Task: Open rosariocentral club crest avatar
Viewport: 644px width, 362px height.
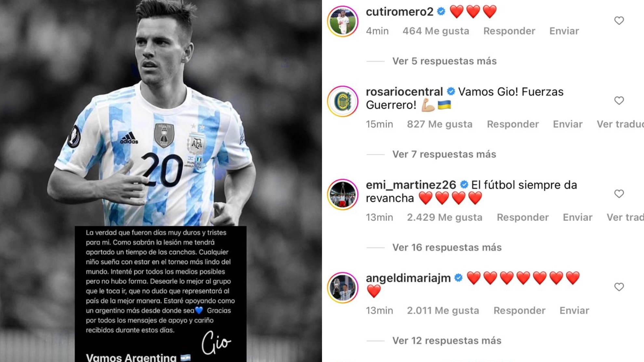Action: point(342,101)
